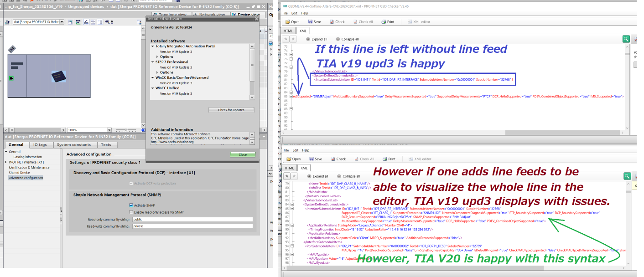Click dut device label tag
Image resolution: width=644 pixels, height=277 pixels.
12,48
